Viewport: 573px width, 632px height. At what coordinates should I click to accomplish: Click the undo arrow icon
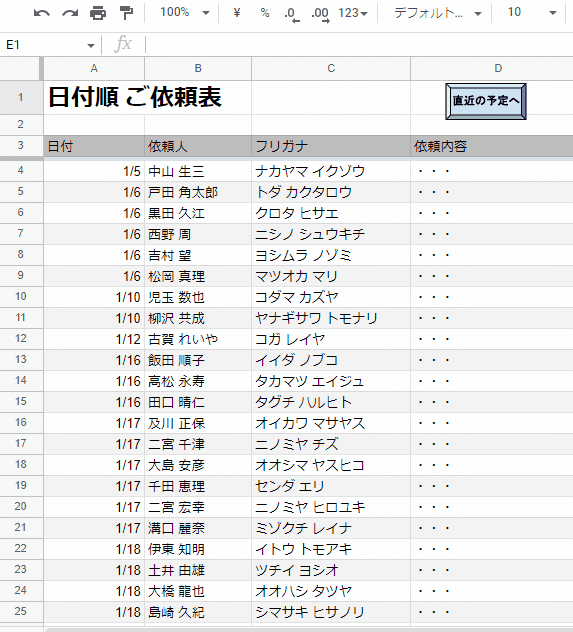42,13
